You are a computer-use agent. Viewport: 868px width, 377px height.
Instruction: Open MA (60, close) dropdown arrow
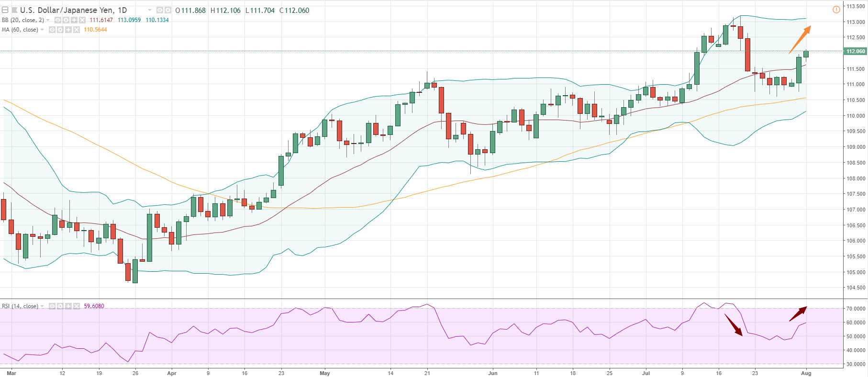tap(42, 30)
